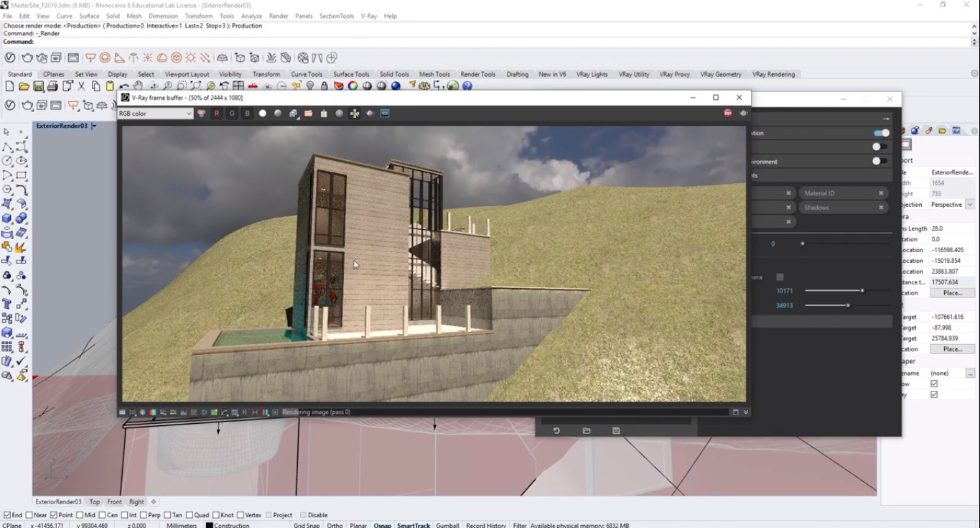Click the undo arrow icon in V-Ray panel
This screenshot has width=980, height=528.
[x=556, y=430]
